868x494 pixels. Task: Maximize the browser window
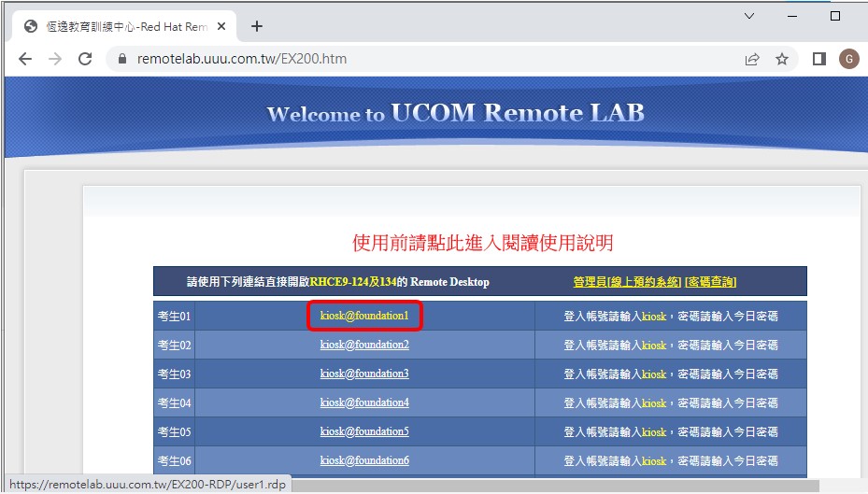coord(835,16)
